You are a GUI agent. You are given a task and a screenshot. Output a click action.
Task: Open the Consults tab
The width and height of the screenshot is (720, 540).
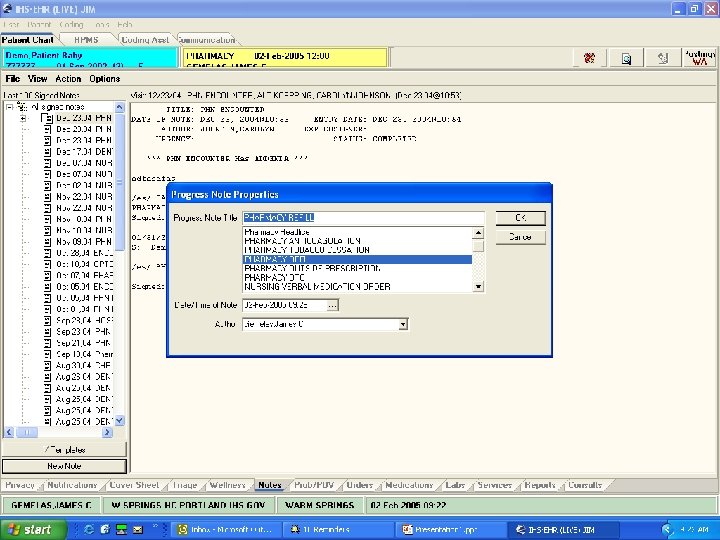click(x=585, y=485)
